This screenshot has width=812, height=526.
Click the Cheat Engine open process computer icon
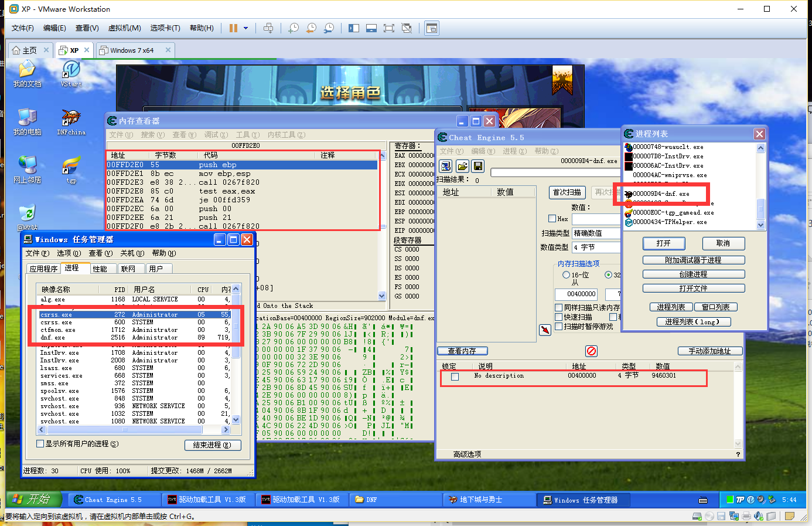tap(446, 167)
